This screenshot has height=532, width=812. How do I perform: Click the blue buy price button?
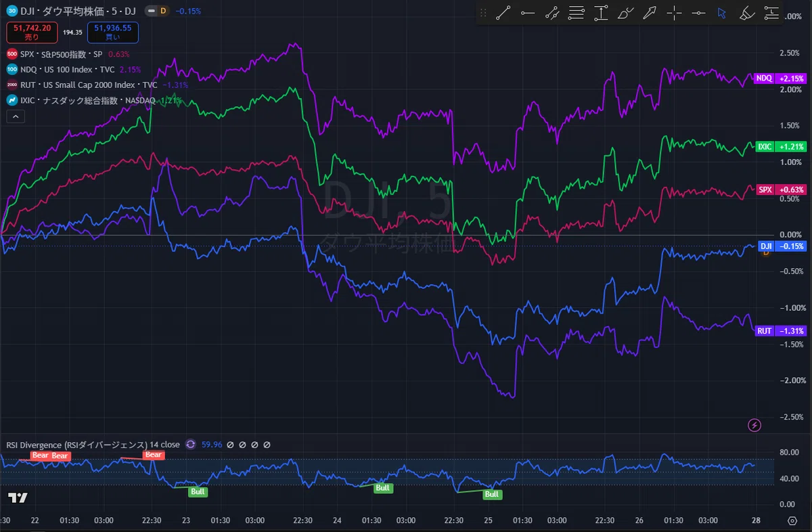point(112,32)
